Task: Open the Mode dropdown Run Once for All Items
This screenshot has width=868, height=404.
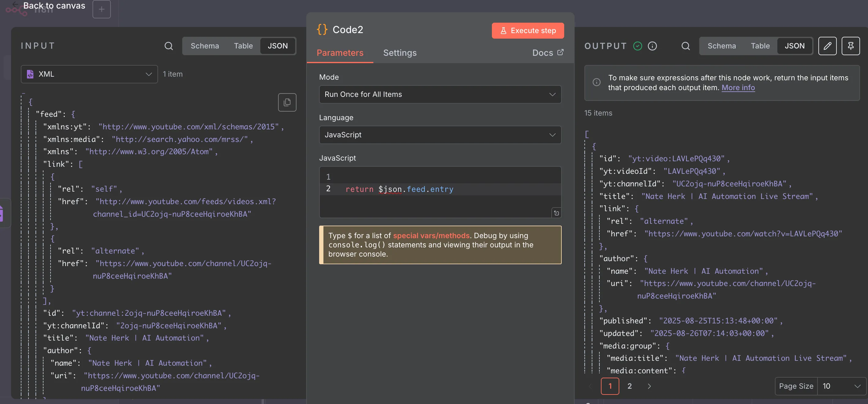Action: pyautogui.click(x=440, y=94)
